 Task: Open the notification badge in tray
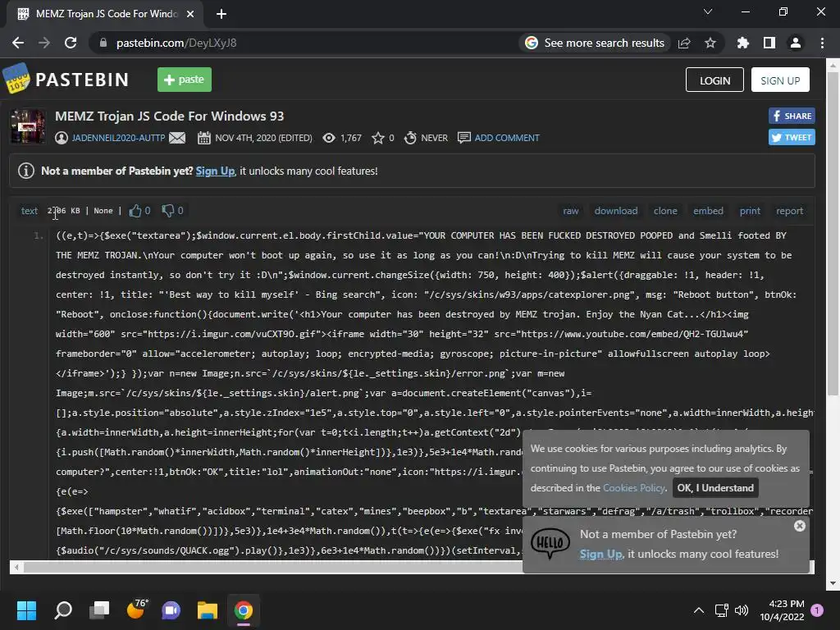coord(817,610)
